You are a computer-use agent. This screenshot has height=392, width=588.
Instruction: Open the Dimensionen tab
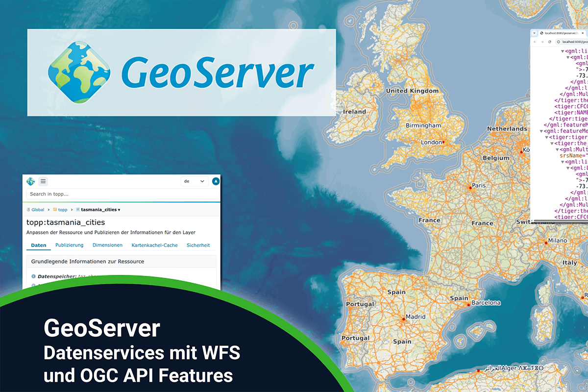click(x=107, y=245)
